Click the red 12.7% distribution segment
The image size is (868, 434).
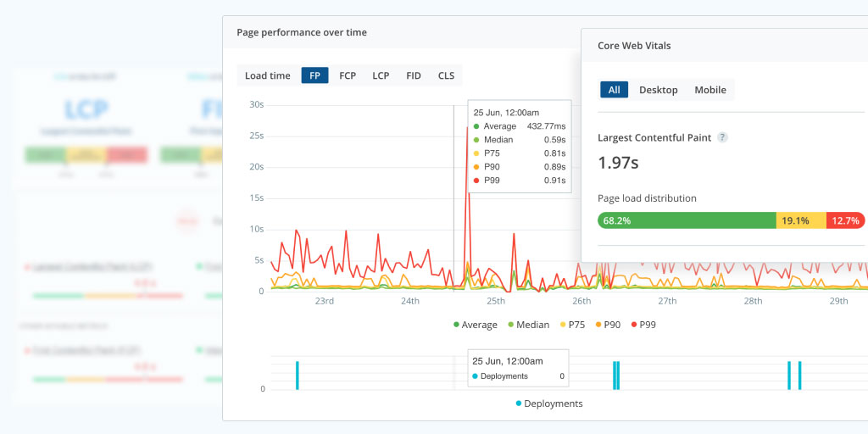pyautogui.click(x=845, y=220)
